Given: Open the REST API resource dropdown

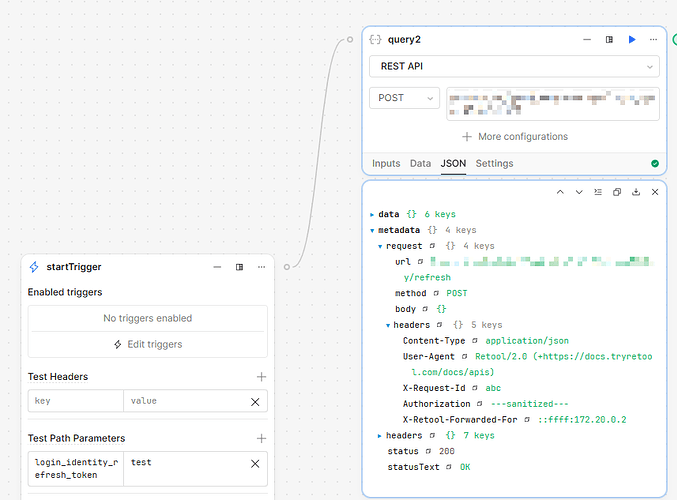Looking at the screenshot, I should click(514, 67).
